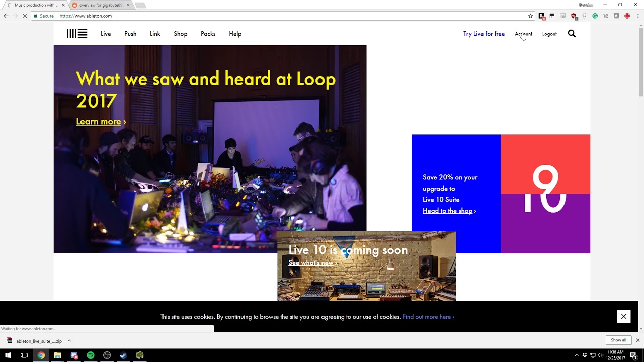
Task: Open Task View on the taskbar
Action: click(x=24, y=355)
